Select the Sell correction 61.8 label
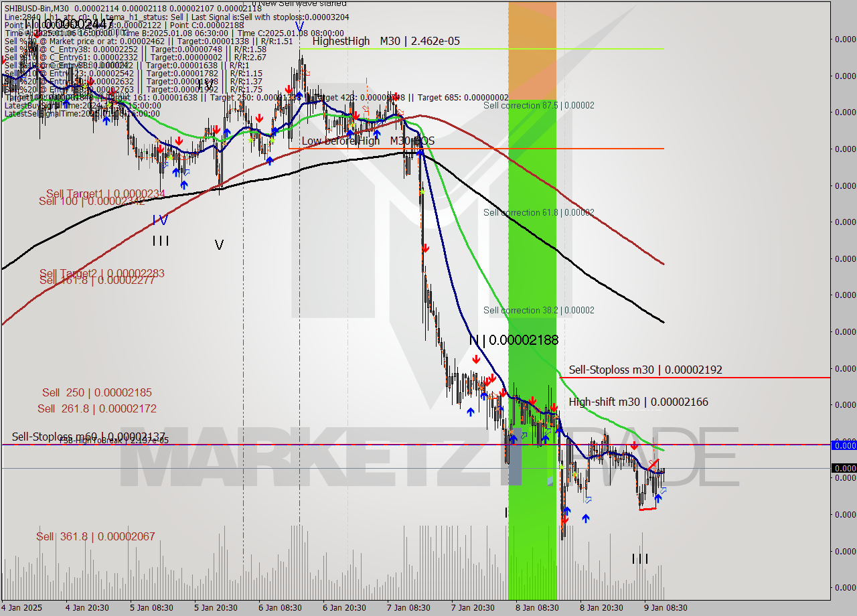 tap(538, 213)
